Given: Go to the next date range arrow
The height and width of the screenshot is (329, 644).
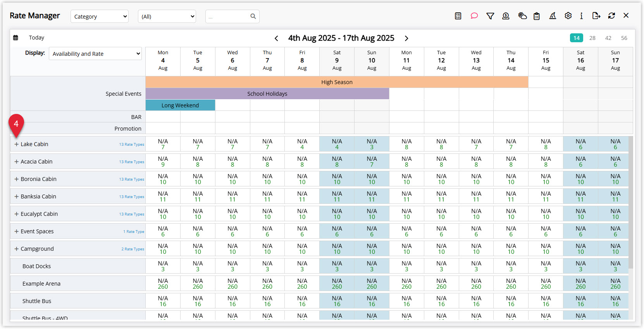Looking at the screenshot, I should pos(406,38).
